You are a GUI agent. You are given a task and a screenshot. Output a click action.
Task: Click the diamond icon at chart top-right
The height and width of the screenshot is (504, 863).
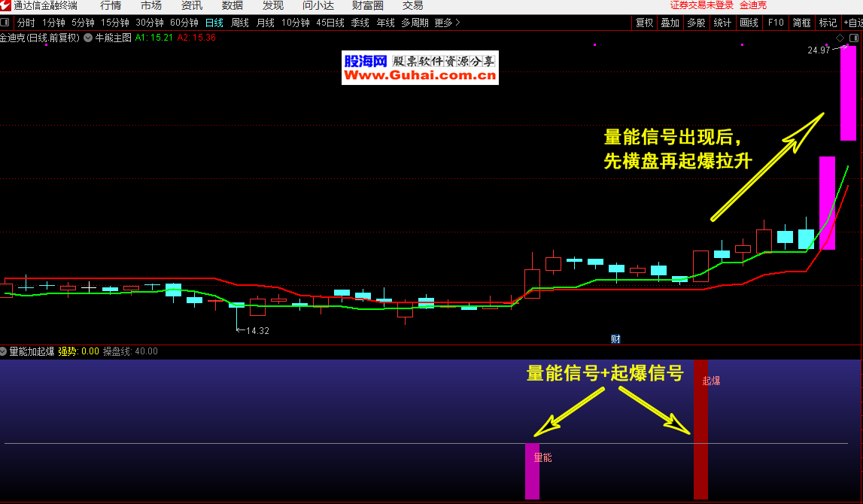point(840,38)
